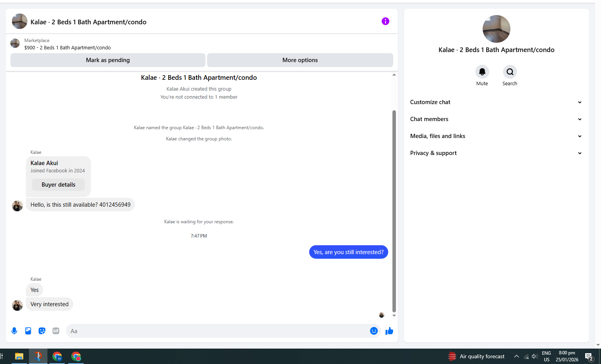Open Marketplace listing thumbnail
The image size is (601, 364).
[15, 43]
